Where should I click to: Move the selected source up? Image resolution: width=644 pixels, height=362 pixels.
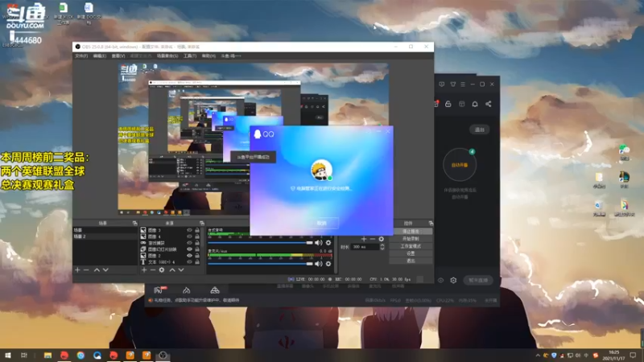[x=172, y=270]
